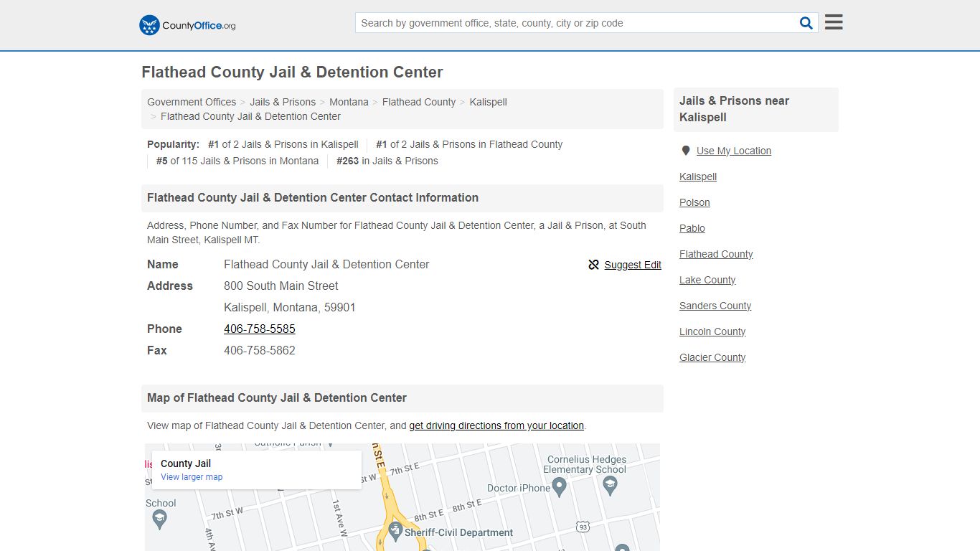Click the Contact Information section heading
The height and width of the screenshot is (551, 980).
click(313, 197)
